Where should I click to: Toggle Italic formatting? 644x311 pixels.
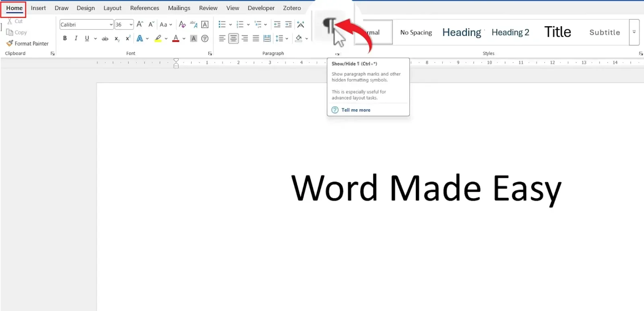[76, 38]
